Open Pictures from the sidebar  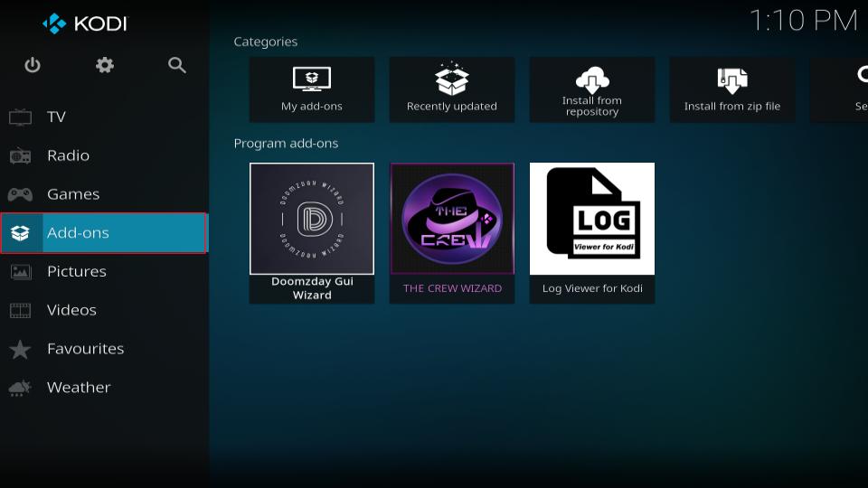[x=104, y=272]
